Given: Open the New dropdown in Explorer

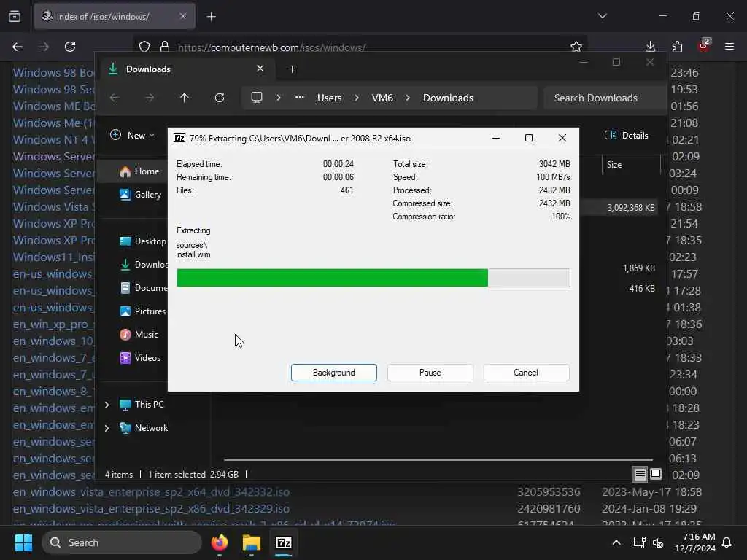Looking at the screenshot, I should (133, 135).
